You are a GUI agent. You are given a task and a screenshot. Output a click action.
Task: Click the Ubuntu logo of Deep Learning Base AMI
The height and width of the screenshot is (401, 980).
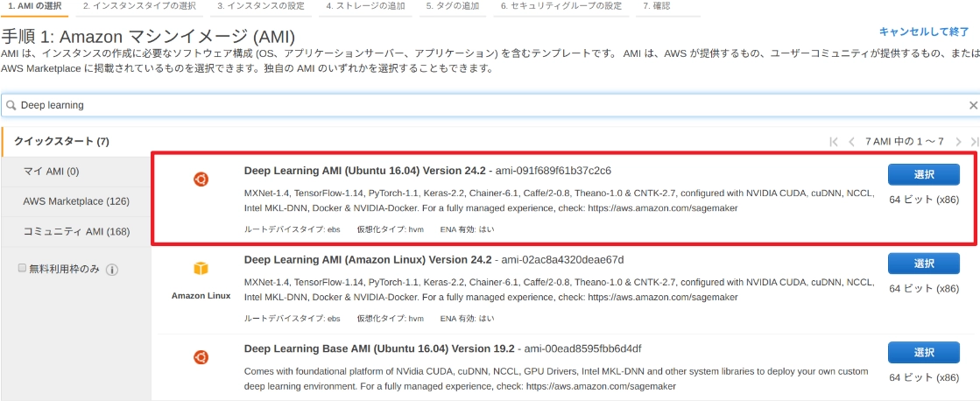201,358
